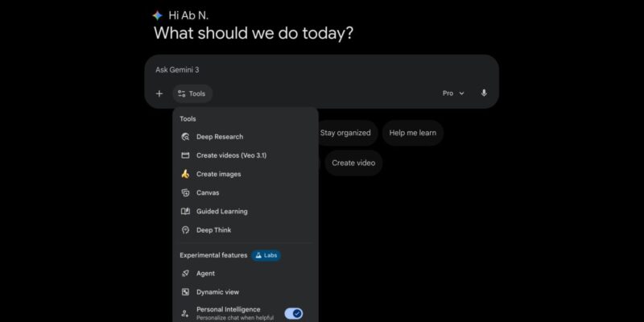Expand the Pro model dropdown
The height and width of the screenshot is (322, 644).
click(x=453, y=93)
